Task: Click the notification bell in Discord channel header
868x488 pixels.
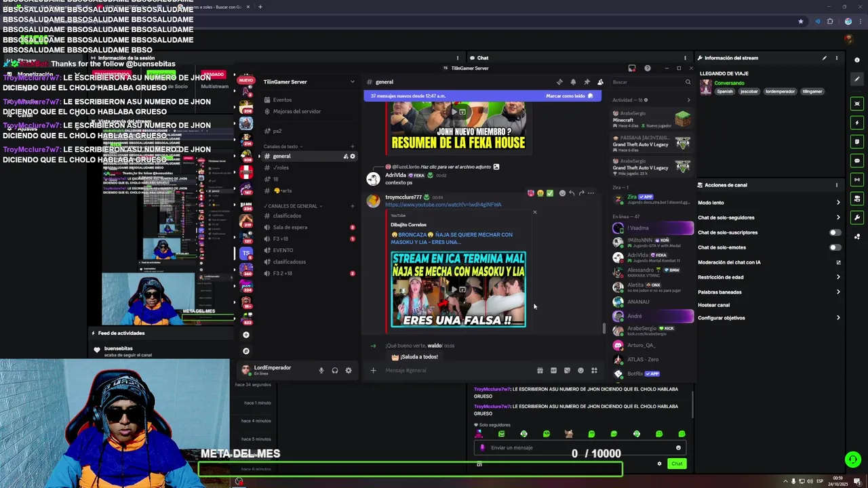Action: coord(573,82)
